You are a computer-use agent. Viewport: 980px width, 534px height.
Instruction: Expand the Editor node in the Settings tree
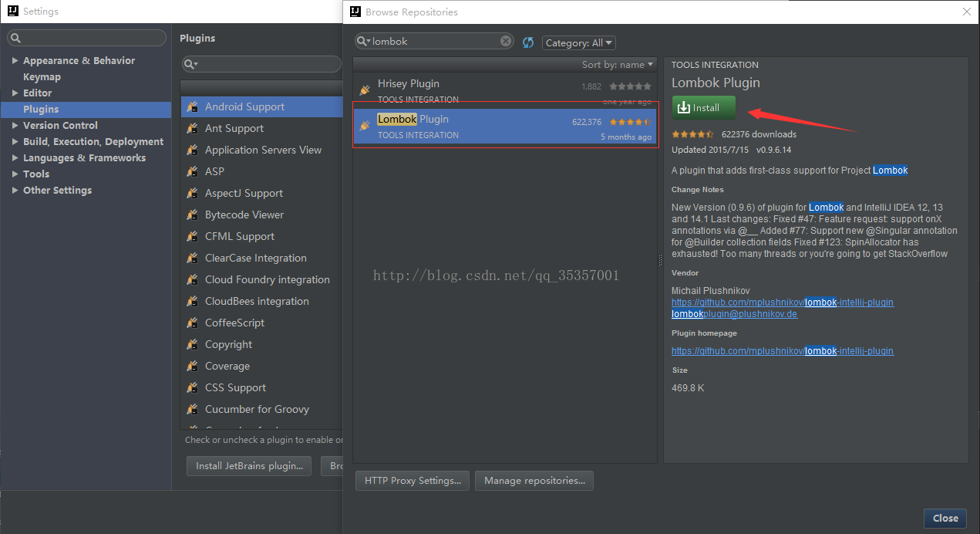pos(15,93)
